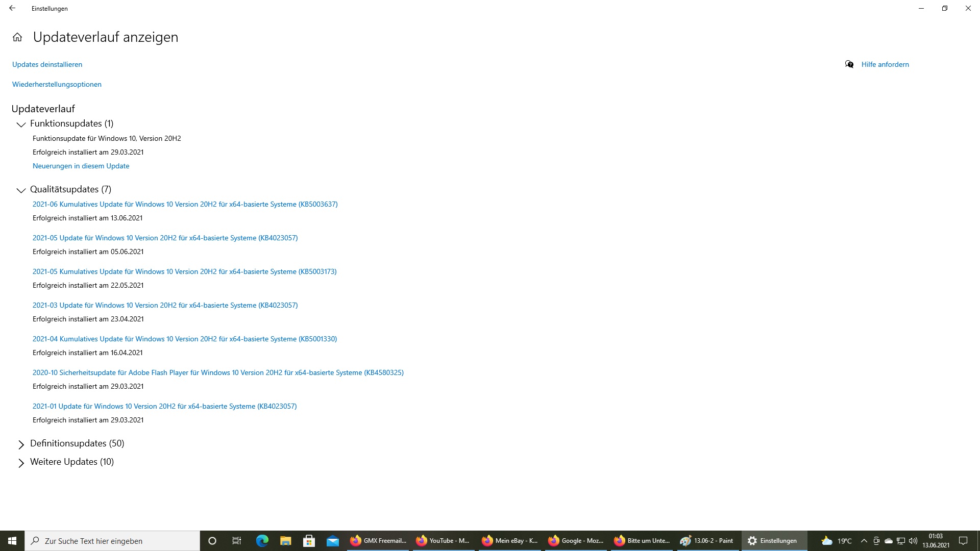This screenshot has height=551, width=980.
Task: Open the KB5003637 cumulative update link
Action: click(185, 204)
